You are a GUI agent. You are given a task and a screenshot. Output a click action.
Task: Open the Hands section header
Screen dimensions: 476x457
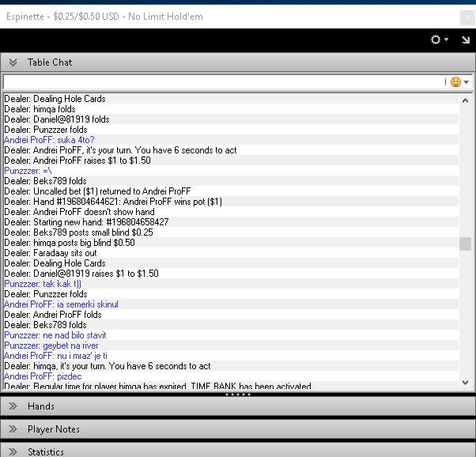[238, 406]
